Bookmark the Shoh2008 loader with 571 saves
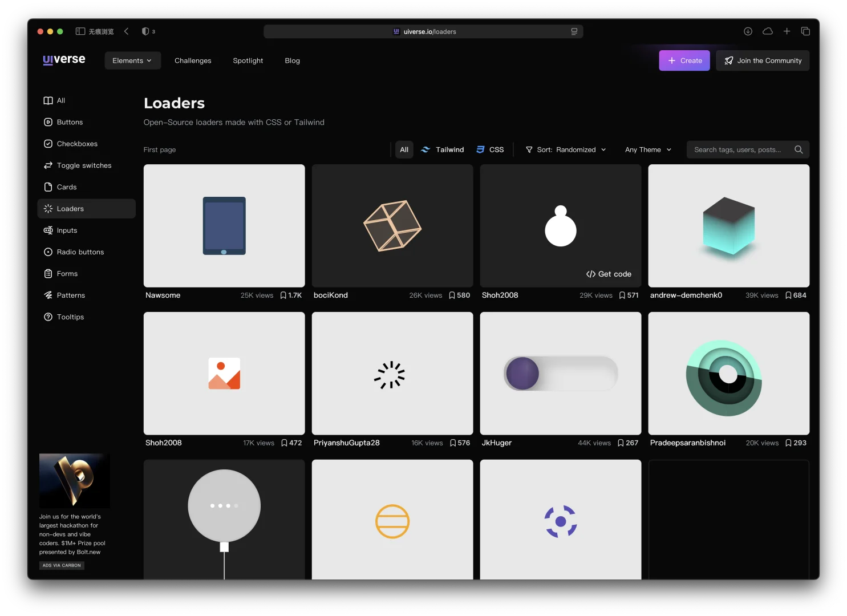Viewport: 847px width, 616px height. 622,295
